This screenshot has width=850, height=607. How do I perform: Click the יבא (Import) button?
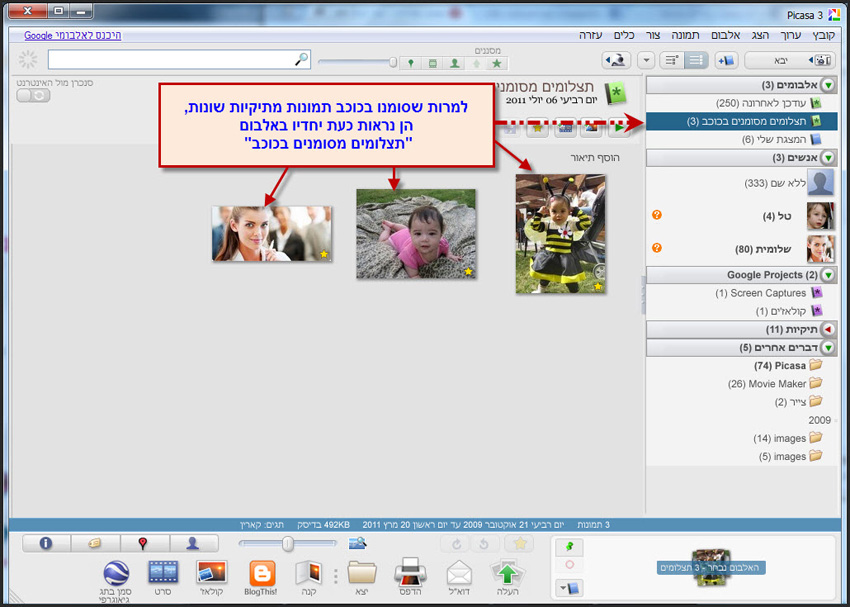pos(790,61)
